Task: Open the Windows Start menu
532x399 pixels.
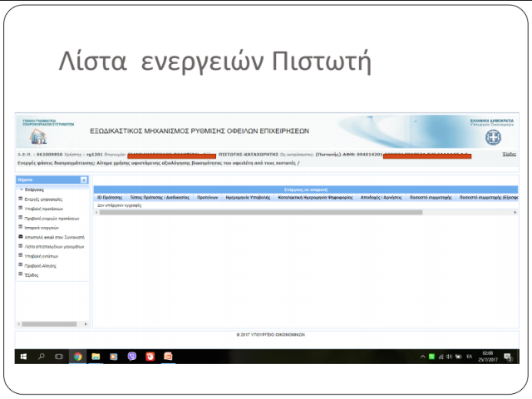Action: pos(22,357)
